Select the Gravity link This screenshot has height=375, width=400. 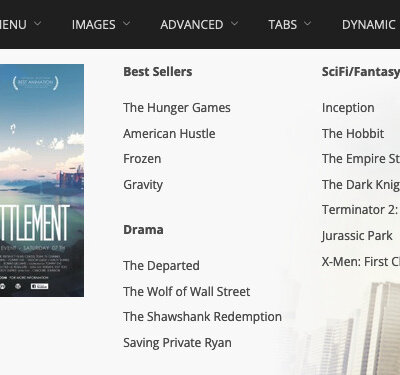click(143, 185)
